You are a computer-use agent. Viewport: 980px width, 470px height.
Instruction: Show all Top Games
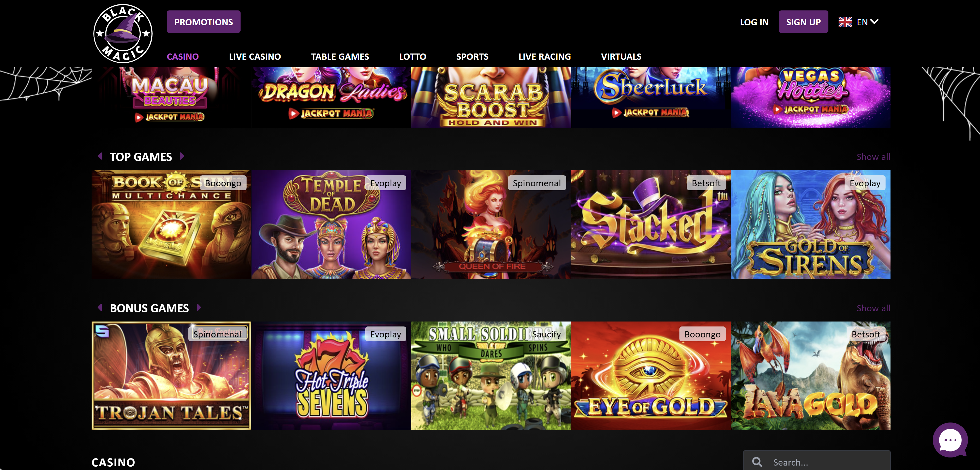[x=873, y=157]
